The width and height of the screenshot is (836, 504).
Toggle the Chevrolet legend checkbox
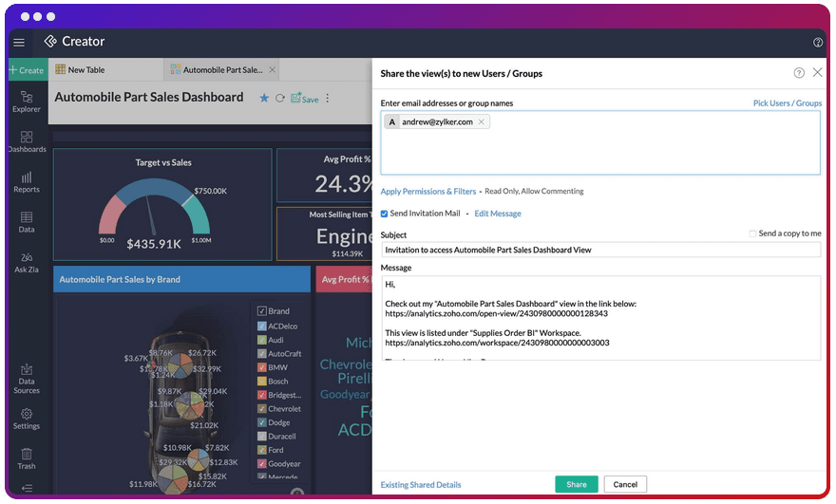(x=262, y=409)
